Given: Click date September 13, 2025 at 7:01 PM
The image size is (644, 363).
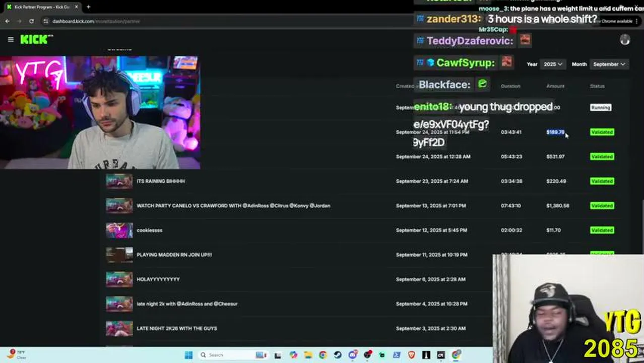Looking at the screenshot, I should [x=431, y=206].
